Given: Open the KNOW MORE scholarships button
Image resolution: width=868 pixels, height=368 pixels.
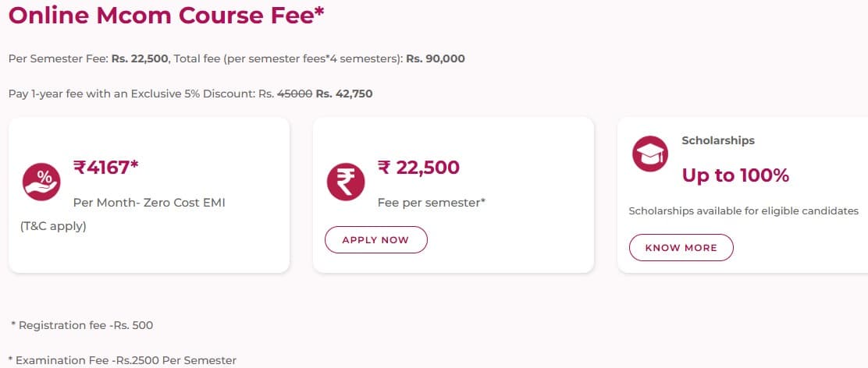Looking at the screenshot, I should point(681,247).
